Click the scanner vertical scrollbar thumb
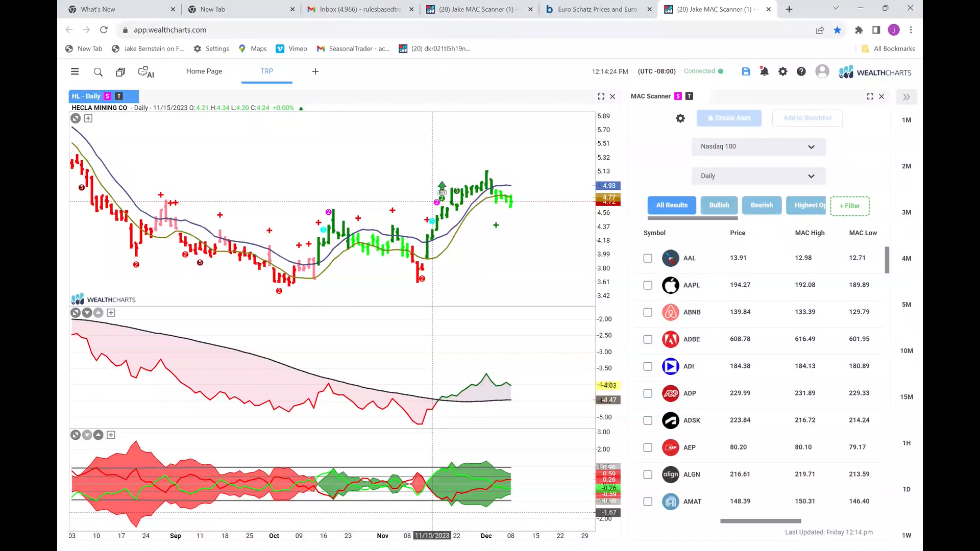The image size is (980, 551). coord(887,260)
